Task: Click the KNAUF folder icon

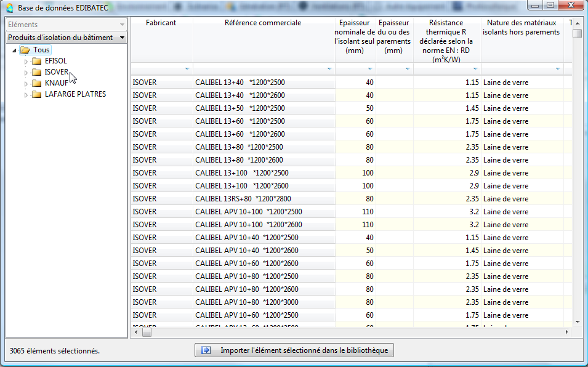Action: (x=37, y=83)
